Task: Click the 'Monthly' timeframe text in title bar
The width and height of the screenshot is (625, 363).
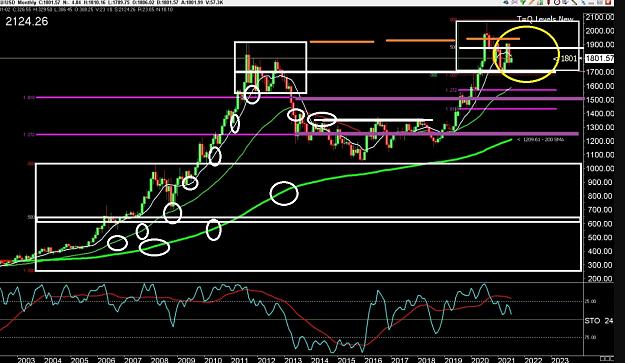Action: tap(28, 2)
